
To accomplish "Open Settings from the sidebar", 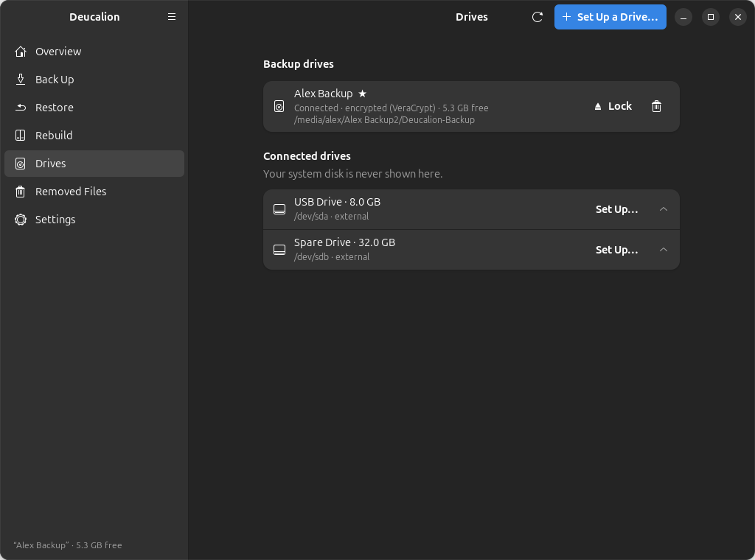I will point(94,220).
